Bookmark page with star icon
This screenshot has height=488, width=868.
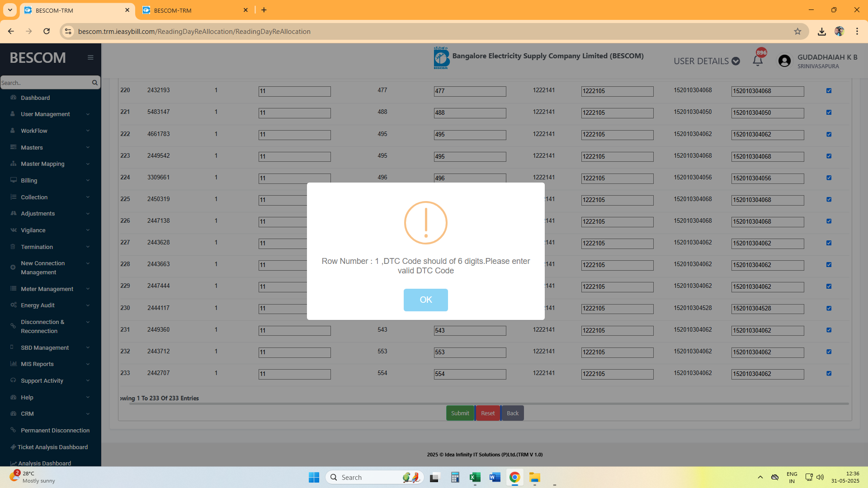(797, 31)
